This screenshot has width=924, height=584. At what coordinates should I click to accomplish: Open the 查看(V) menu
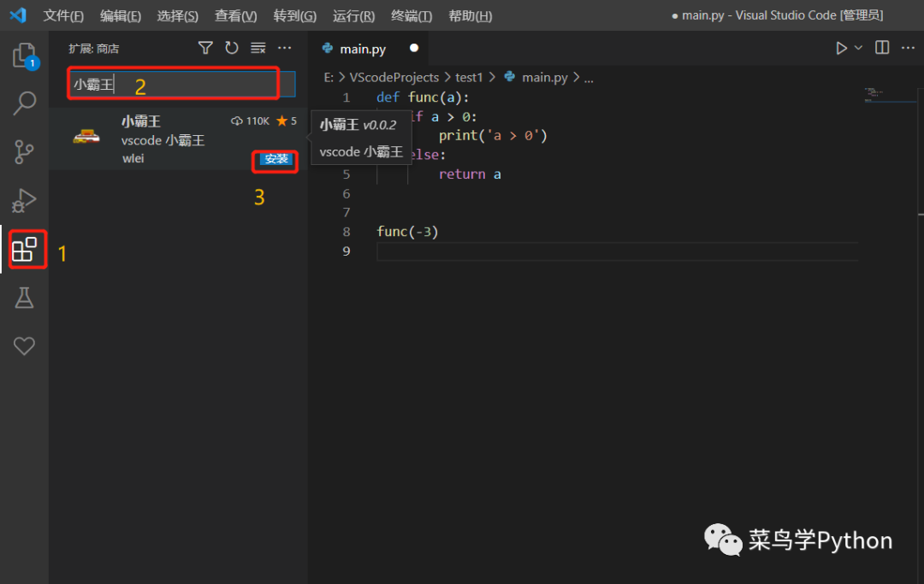point(236,16)
